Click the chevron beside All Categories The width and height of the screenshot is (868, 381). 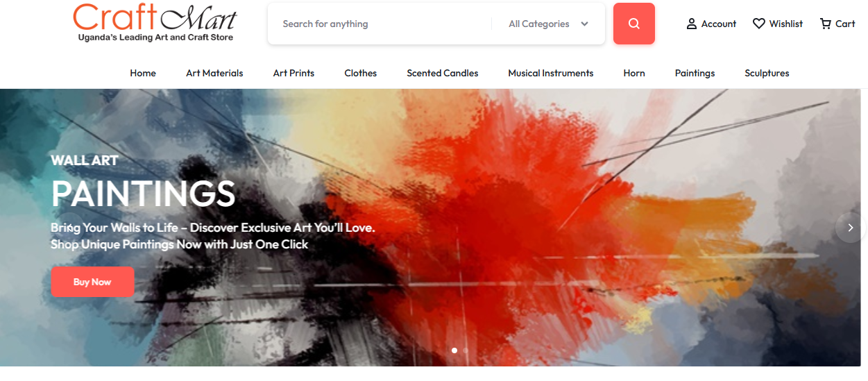(585, 24)
